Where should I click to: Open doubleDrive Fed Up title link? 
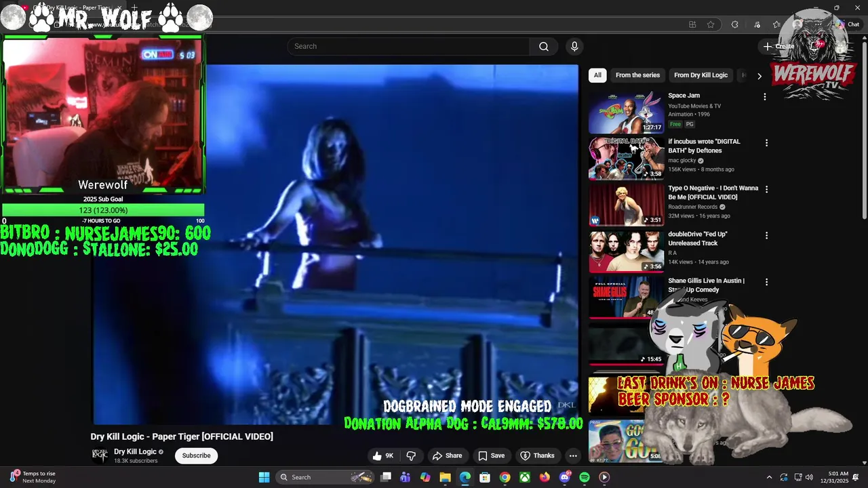698,239
